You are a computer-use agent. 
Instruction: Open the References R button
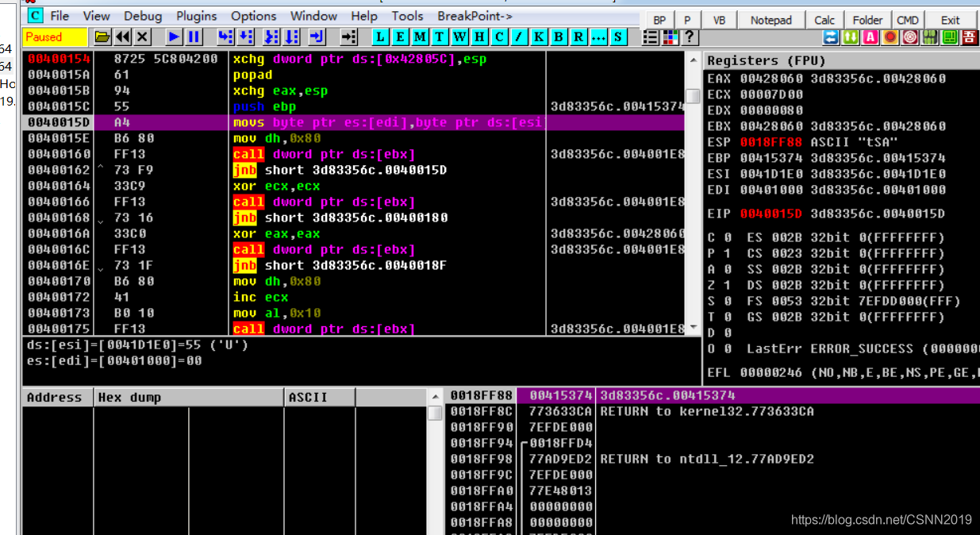(x=578, y=37)
